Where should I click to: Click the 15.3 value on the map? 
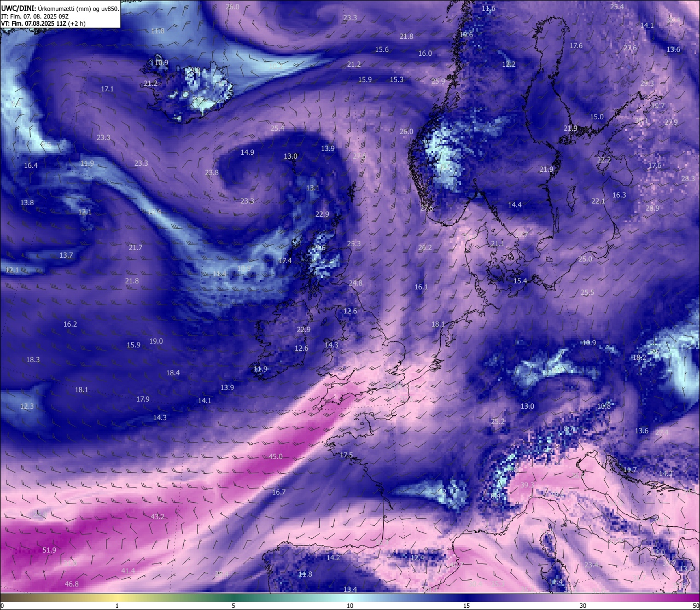point(396,80)
